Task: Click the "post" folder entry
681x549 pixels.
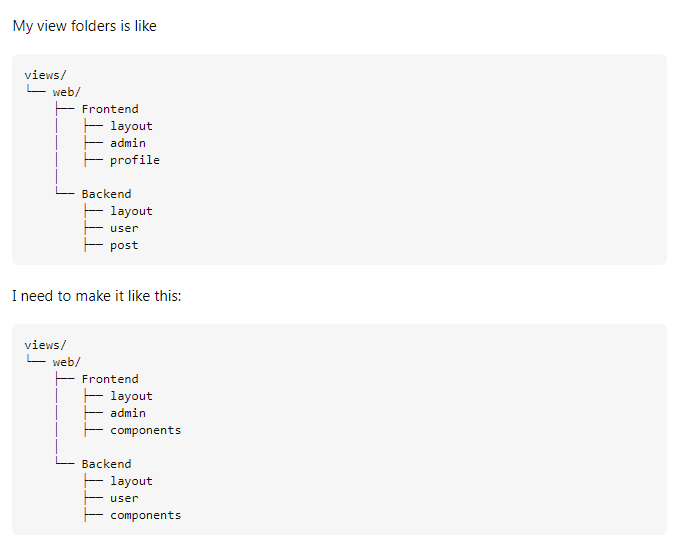Action: point(124,245)
